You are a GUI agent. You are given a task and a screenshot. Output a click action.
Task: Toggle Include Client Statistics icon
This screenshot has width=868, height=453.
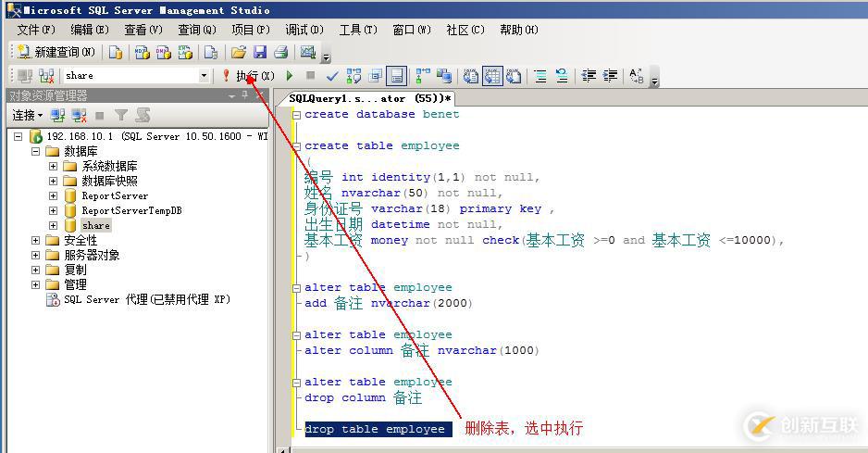pos(444,75)
